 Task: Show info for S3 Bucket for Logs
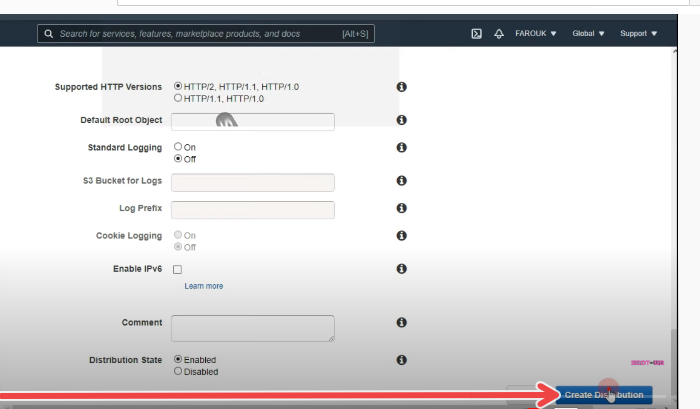coord(401,180)
